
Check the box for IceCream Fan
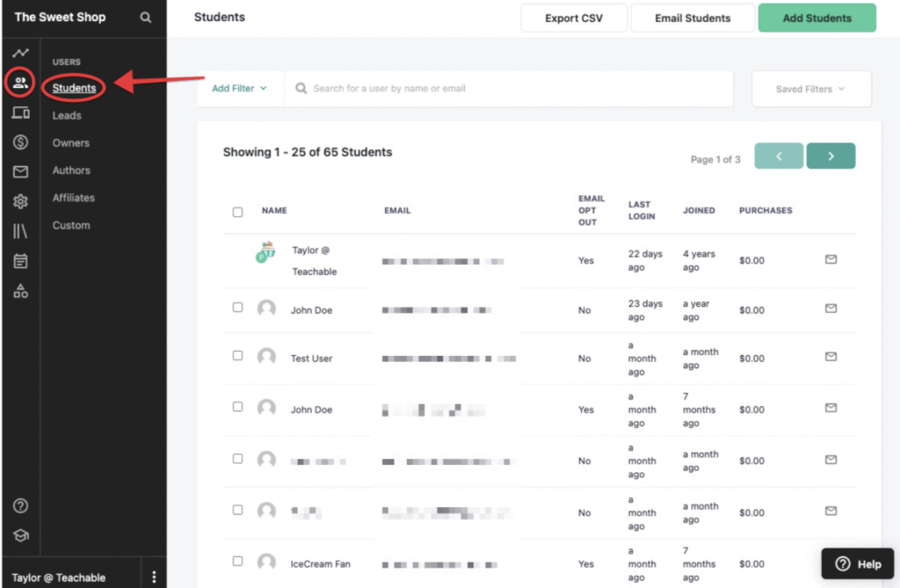point(237,561)
